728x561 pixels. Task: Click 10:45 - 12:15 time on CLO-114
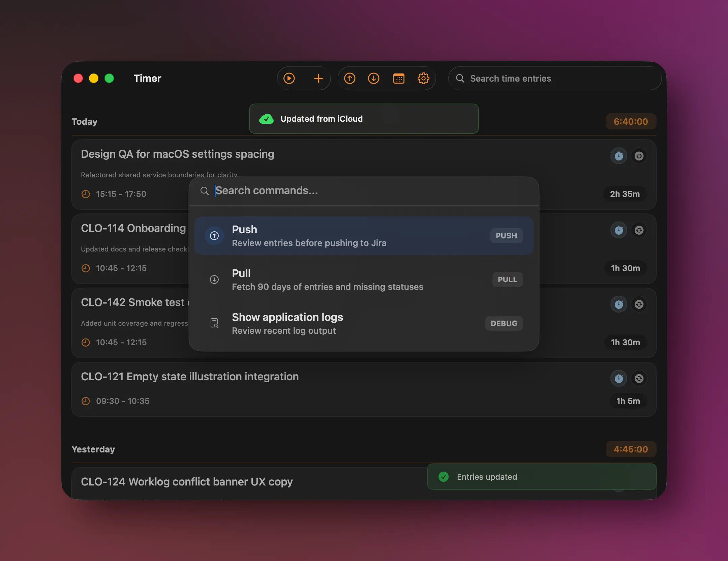click(x=121, y=268)
